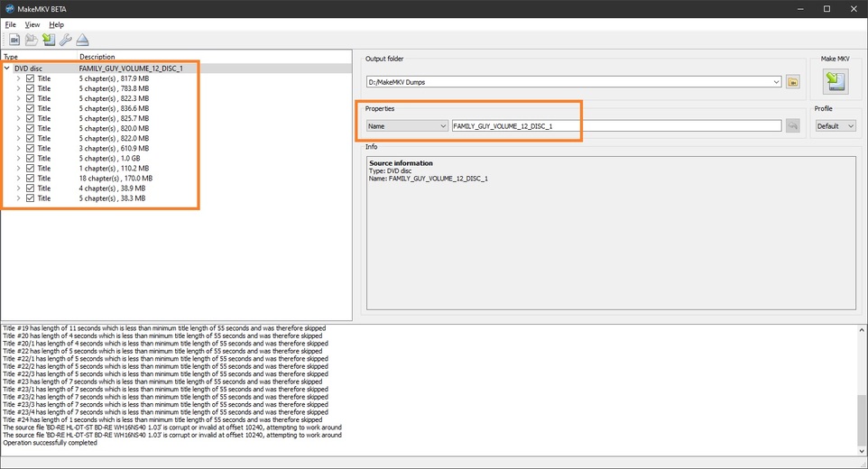The image size is (868, 469).
Task: Expand the 817.9 MB title row
Action: point(18,78)
